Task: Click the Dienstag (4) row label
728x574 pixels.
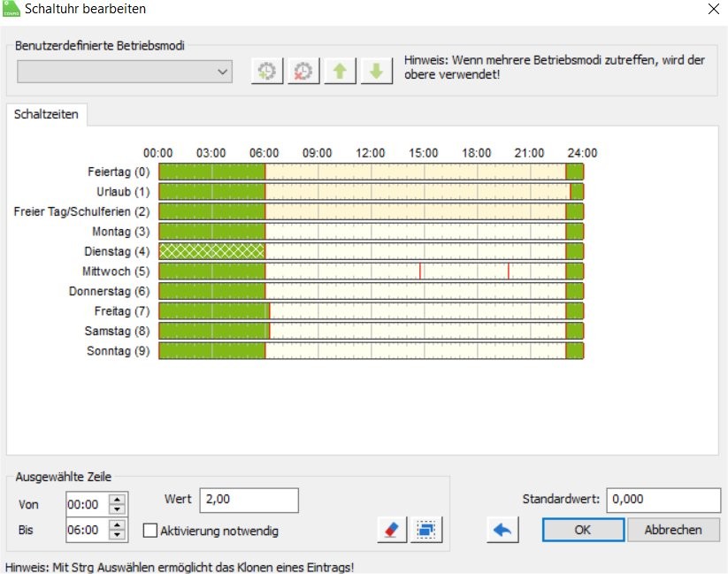Action: (117, 251)
